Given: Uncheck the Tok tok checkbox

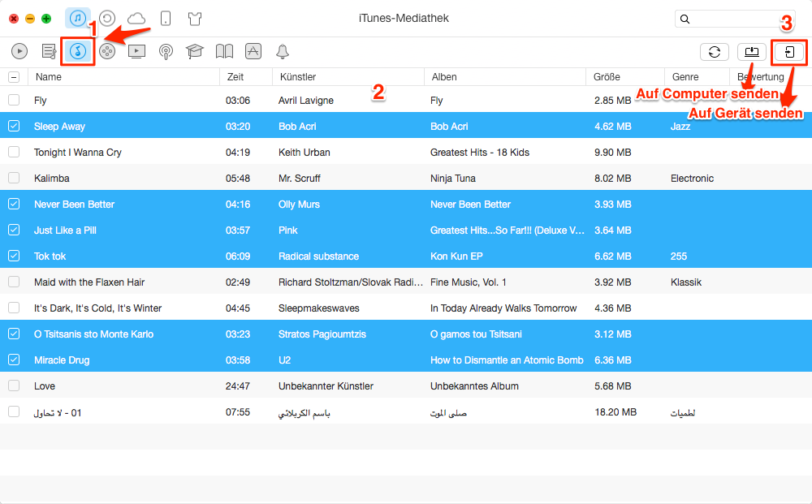Looking at the screenshot, I should coord(14,256).
